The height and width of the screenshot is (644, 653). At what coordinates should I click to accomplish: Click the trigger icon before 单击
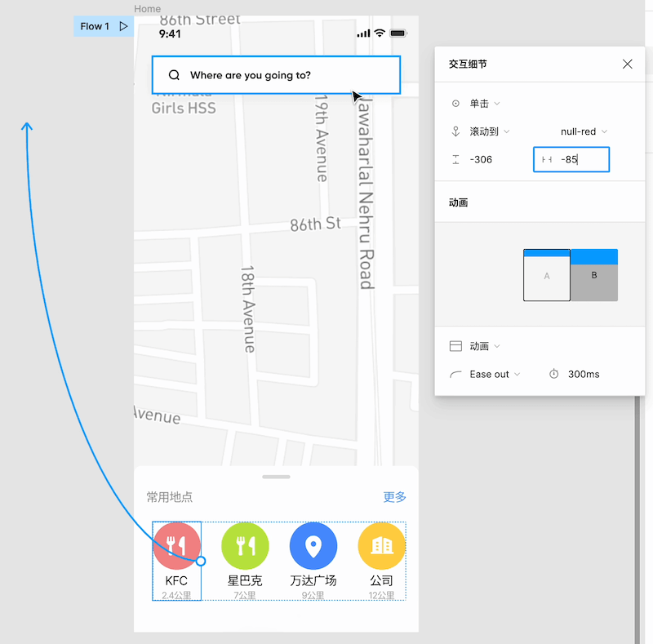(457, 103)
